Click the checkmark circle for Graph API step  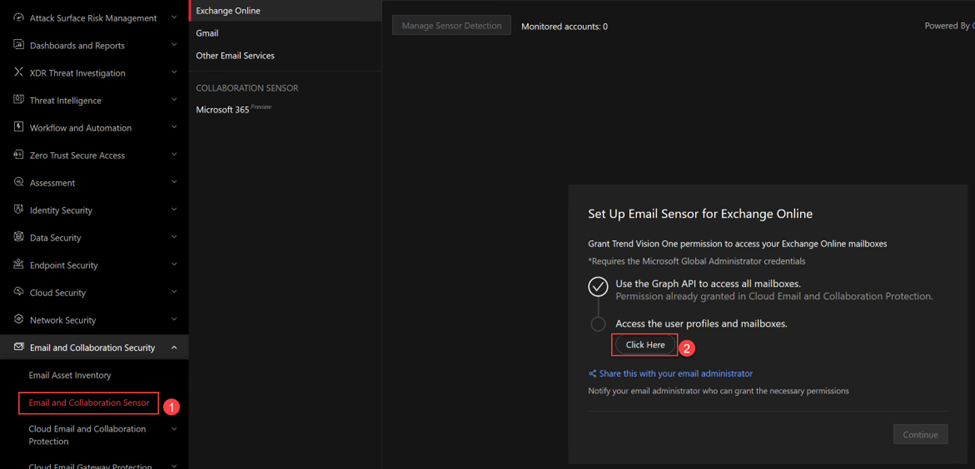pos(598,286)
